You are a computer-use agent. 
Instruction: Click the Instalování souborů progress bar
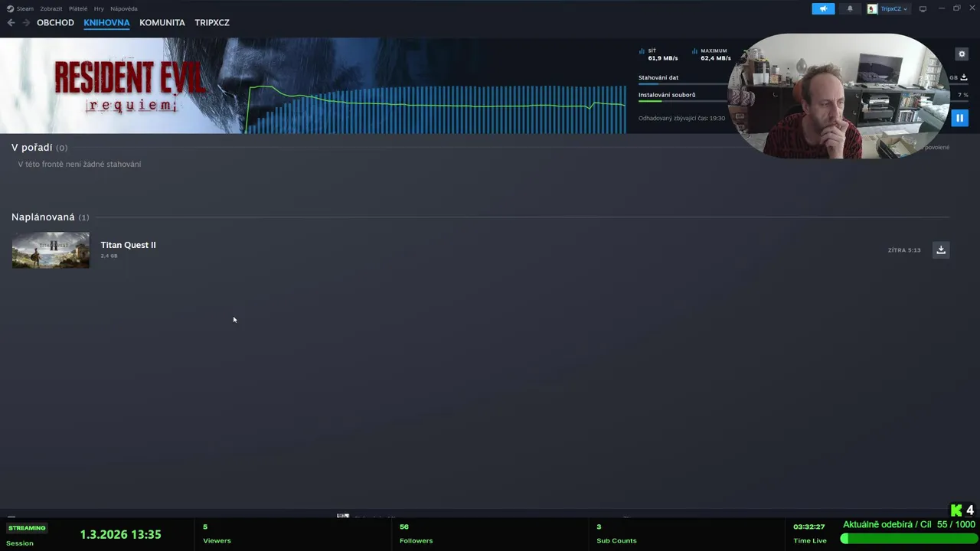click(x=681, y=101)
